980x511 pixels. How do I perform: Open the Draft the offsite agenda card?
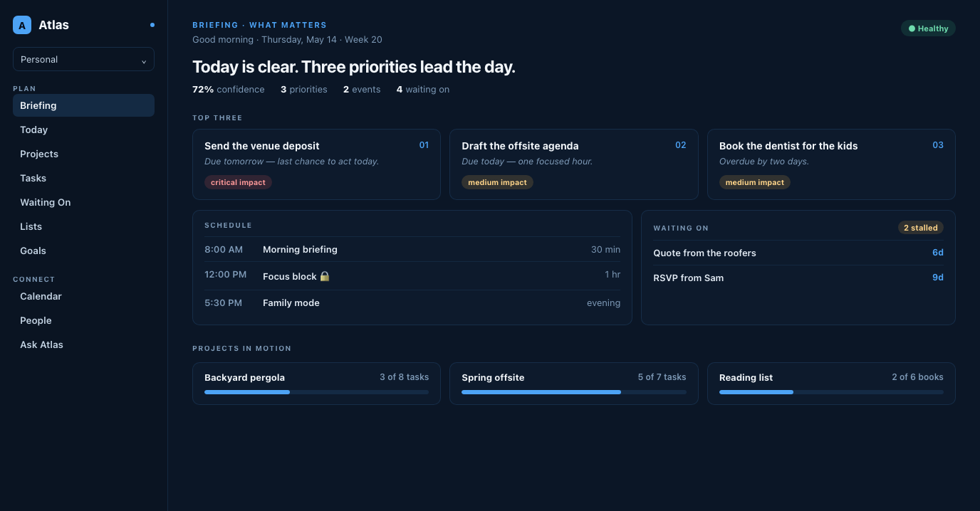[574, 164]
